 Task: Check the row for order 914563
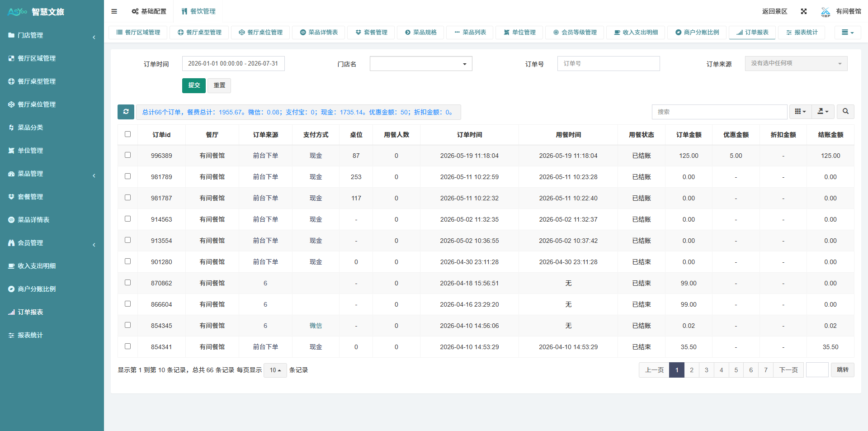tap(127, 219)
